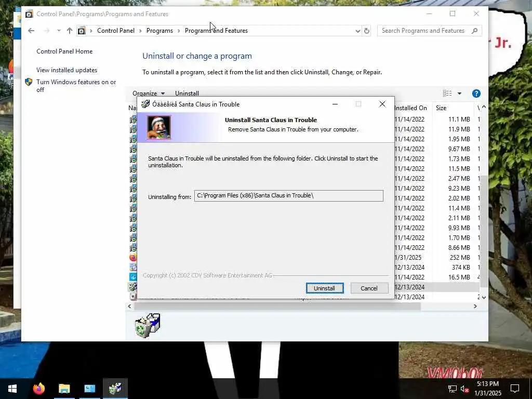Go up one level to Programs
This screenshot has height=399, width=532.
70,31
